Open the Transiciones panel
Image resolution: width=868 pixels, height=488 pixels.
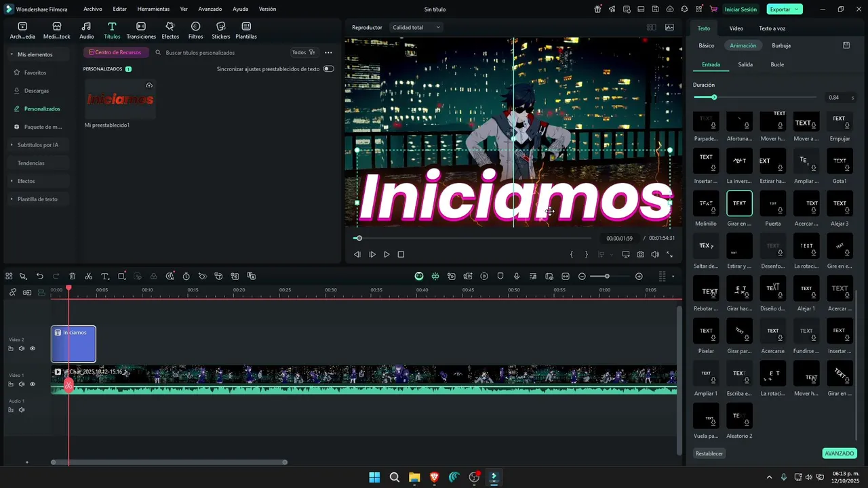pos(141,30)
